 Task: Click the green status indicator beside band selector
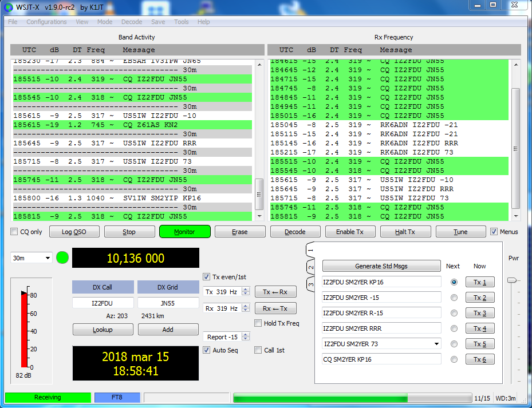62,258
